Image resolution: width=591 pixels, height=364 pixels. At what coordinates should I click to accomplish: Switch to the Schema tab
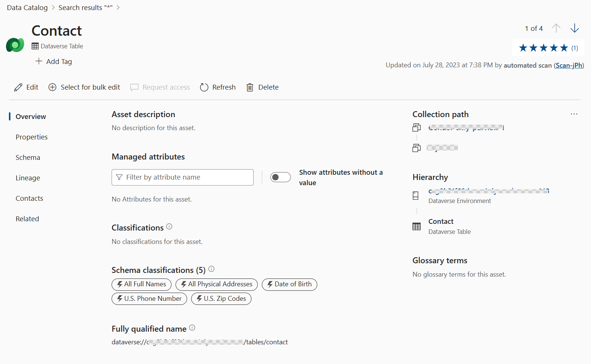[28, 157]
